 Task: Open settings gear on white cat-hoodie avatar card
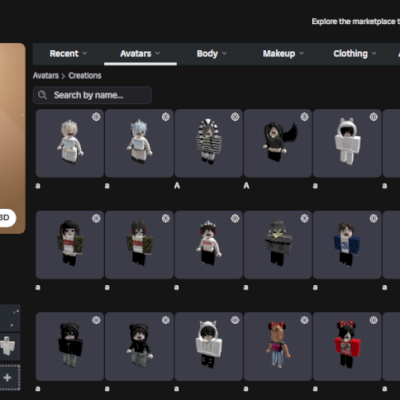235,320
